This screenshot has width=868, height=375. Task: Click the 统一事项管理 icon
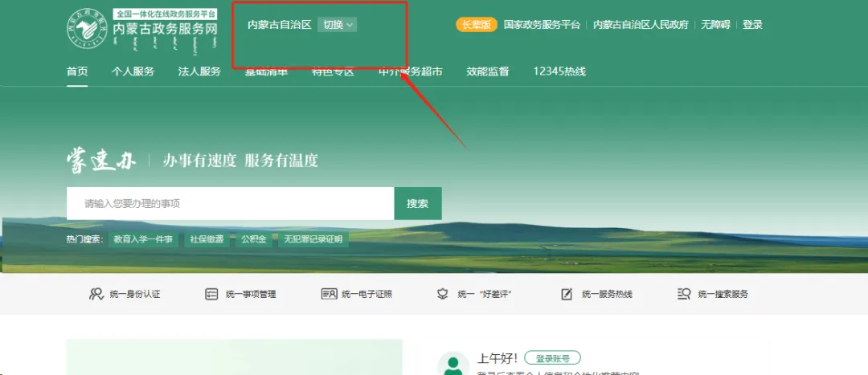pos(211,294)
